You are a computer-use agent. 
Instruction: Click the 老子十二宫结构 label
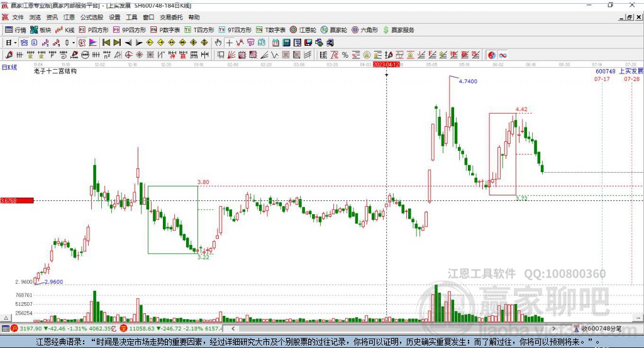(55, 71)
